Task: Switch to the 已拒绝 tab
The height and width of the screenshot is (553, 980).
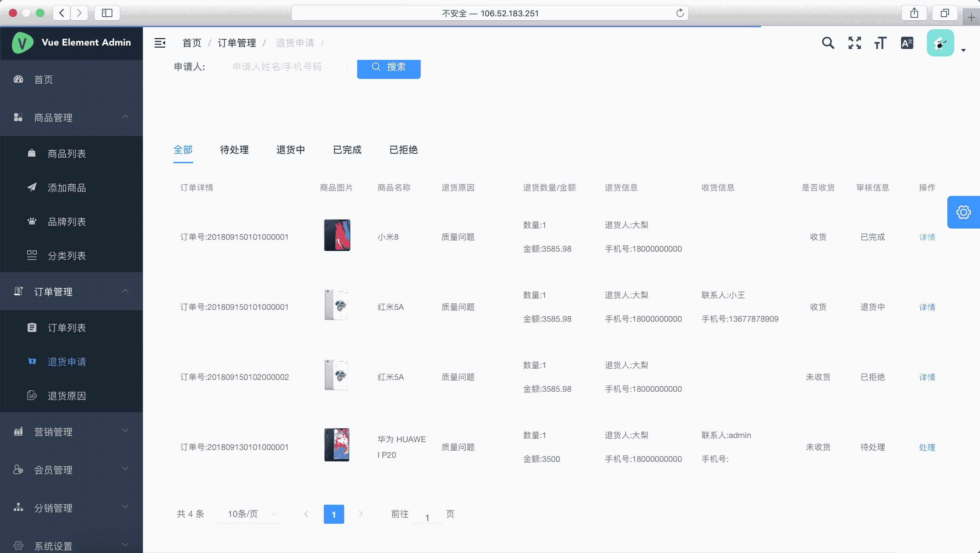Action: 403,150
